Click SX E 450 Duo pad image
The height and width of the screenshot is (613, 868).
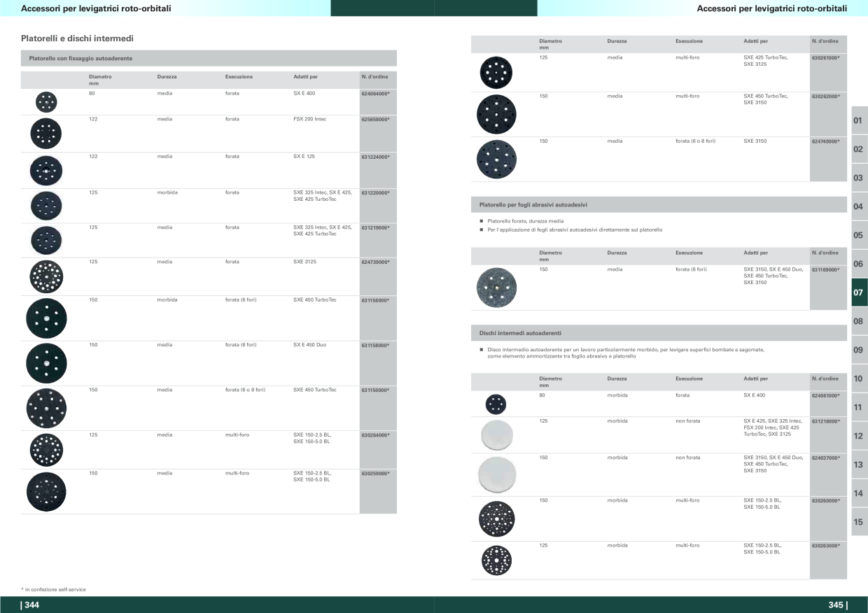click(46, 363)
